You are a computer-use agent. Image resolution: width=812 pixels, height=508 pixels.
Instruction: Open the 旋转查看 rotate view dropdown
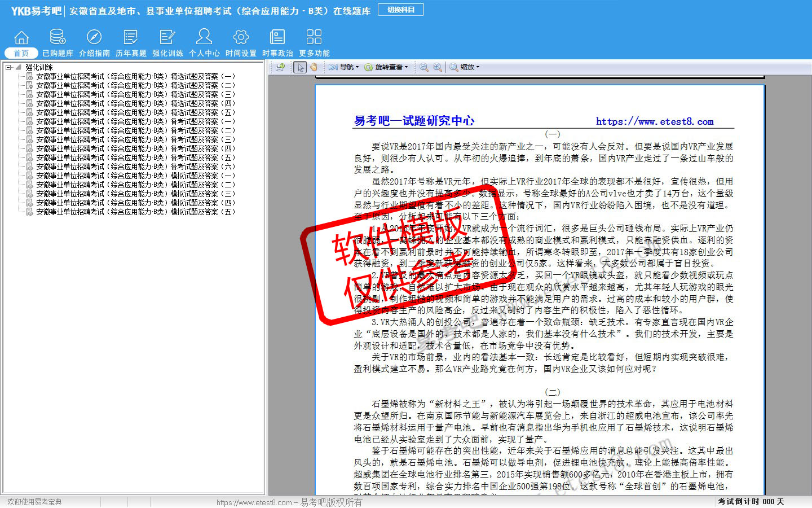click(x=386, y=67)
